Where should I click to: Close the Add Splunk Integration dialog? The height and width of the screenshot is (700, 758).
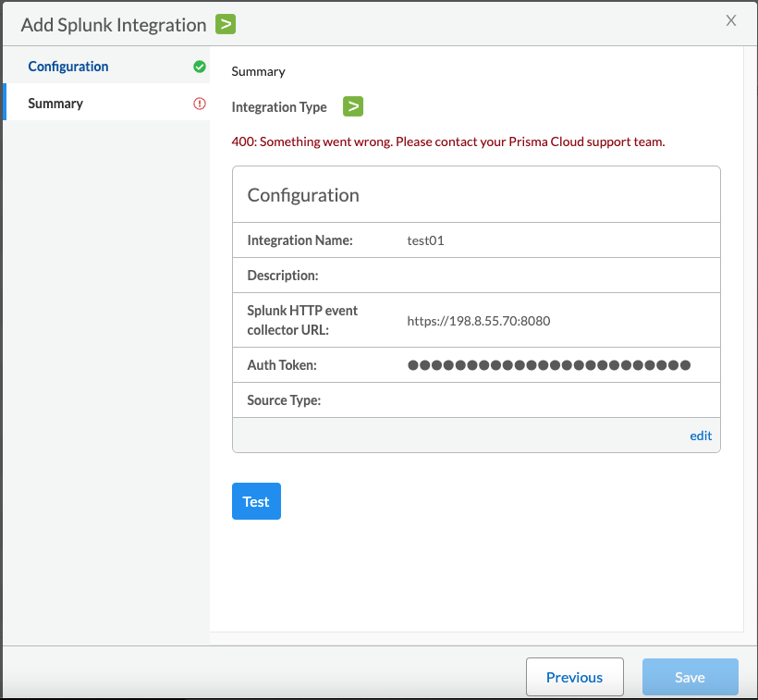pyautogui.click(x=731, y=20)
